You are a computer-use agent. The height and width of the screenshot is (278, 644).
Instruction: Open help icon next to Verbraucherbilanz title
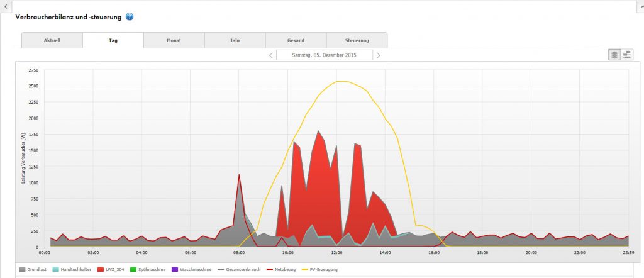point(130,16)
